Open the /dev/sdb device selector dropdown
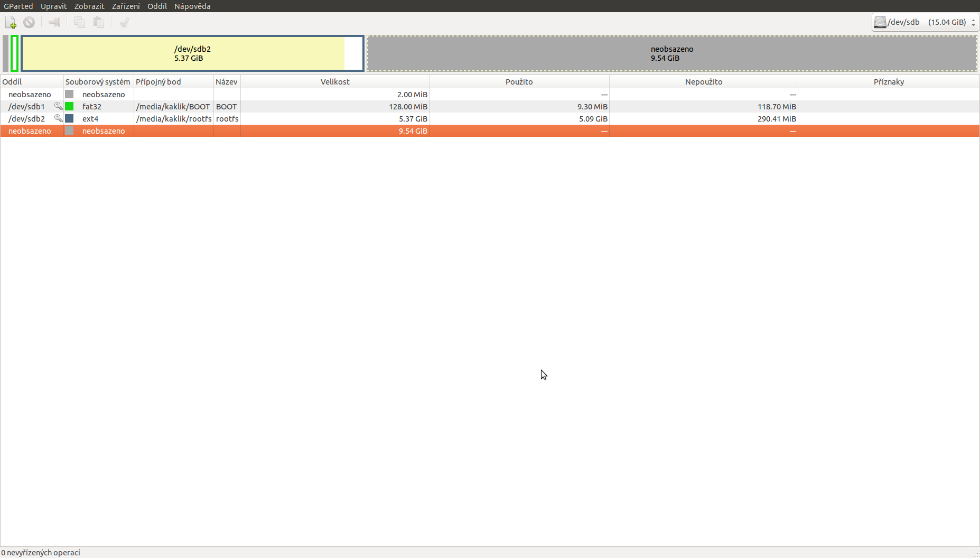 click(x=925, y=22)
